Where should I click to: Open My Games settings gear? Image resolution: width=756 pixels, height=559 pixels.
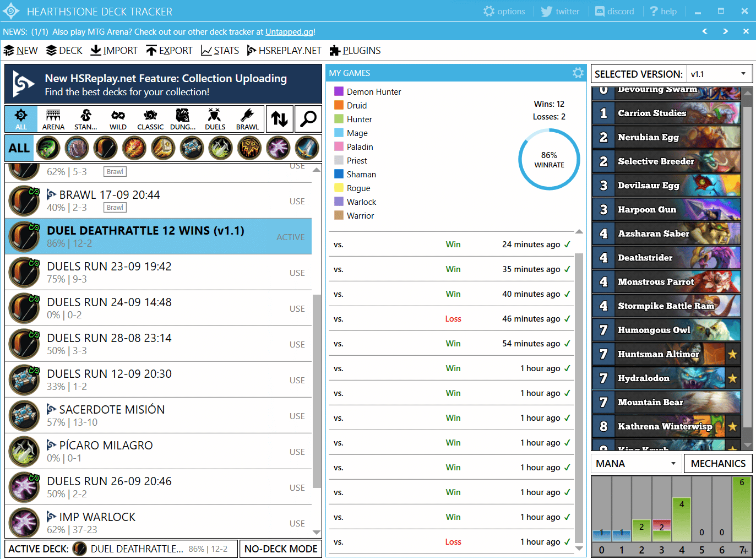pos(578,73)
